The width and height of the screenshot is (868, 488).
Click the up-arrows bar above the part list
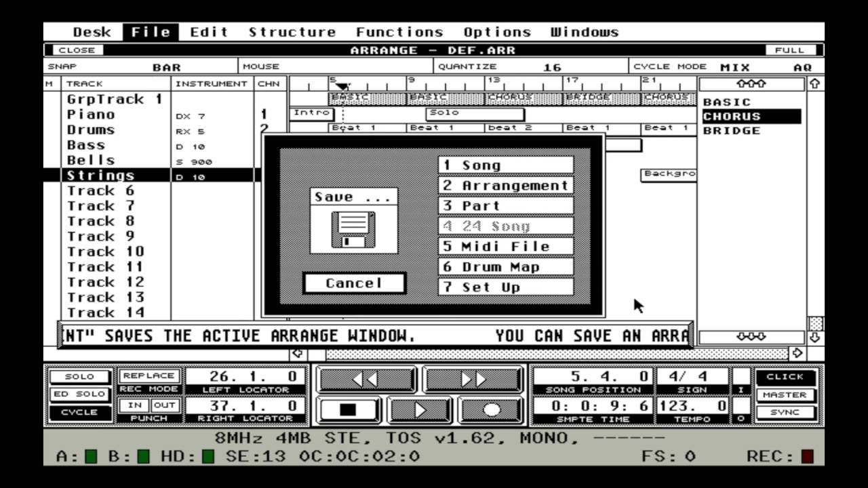coord(751,83)
